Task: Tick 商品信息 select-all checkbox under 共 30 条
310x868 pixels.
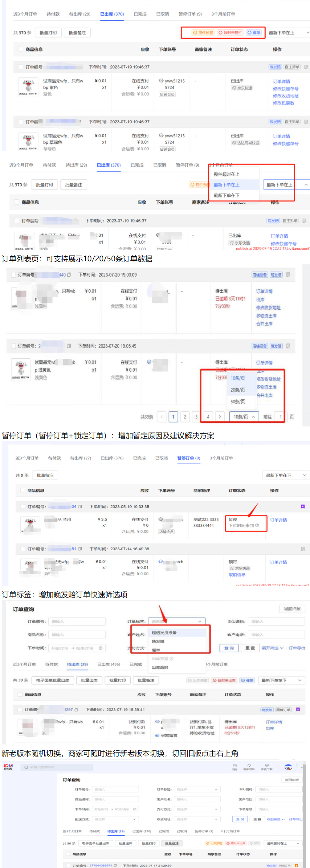Action: point(69,854)
